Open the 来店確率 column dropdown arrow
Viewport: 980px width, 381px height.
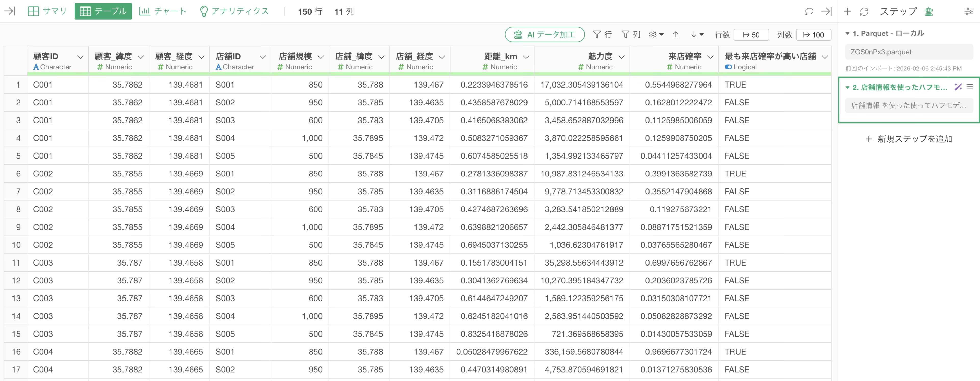(710, 57)
